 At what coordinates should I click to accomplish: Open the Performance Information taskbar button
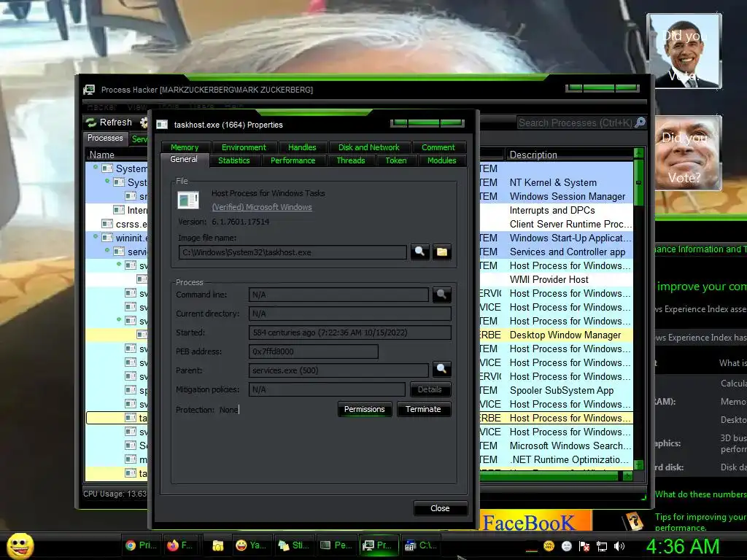(x=336, y=545)
